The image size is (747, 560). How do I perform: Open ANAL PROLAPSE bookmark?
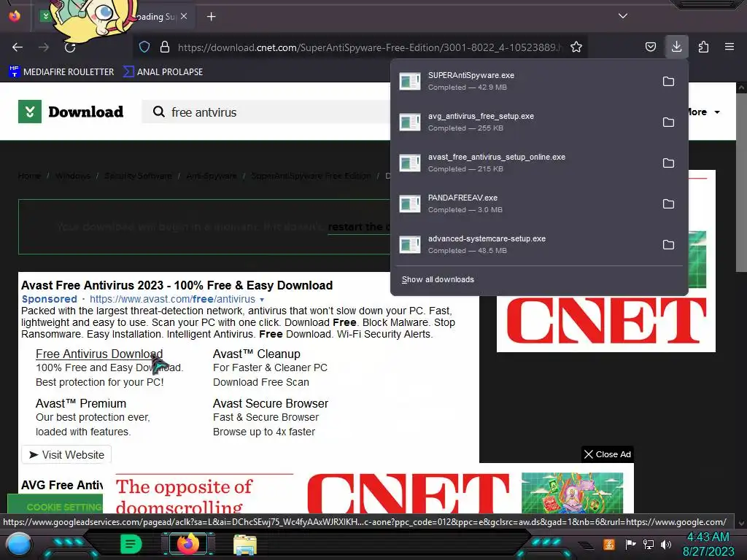pos(163,72)
